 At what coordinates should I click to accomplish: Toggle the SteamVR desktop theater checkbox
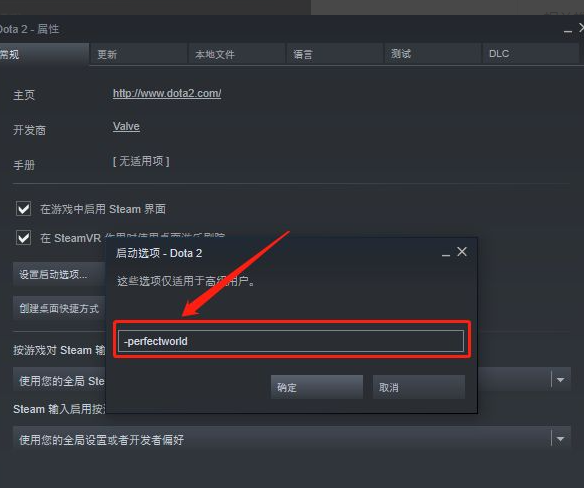(23, 237)
